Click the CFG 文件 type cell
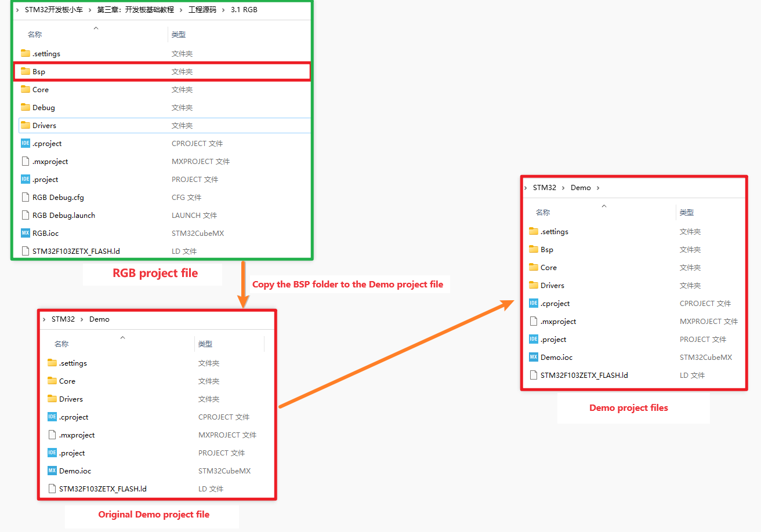This screenshot has height=532, width=761. (x=186, y=197)
